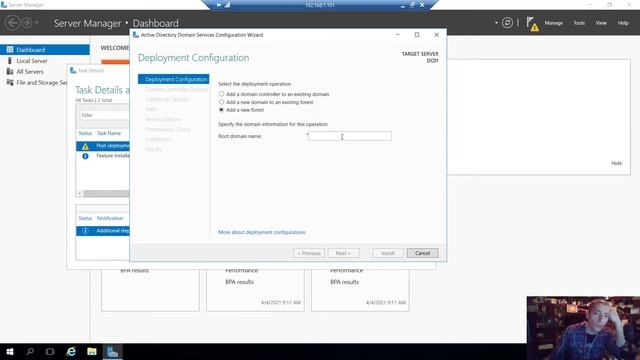
Task: Click the Dashboard grid icon in sidebar
Action: 10,49
